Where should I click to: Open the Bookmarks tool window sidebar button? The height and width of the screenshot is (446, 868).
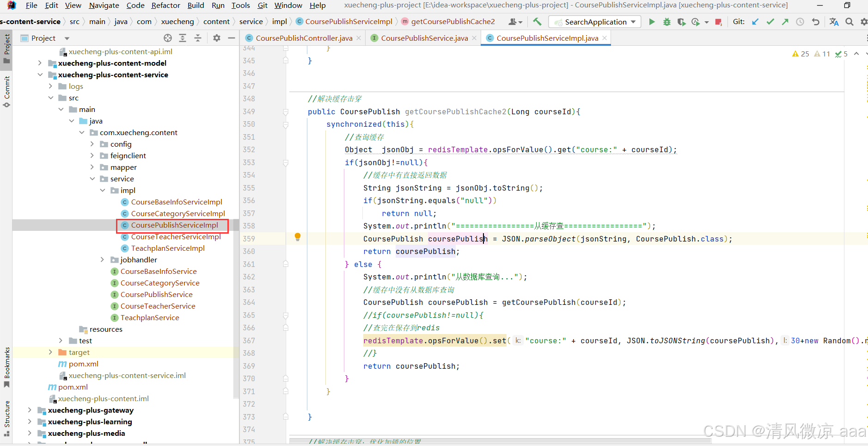(x=6, y=367)
